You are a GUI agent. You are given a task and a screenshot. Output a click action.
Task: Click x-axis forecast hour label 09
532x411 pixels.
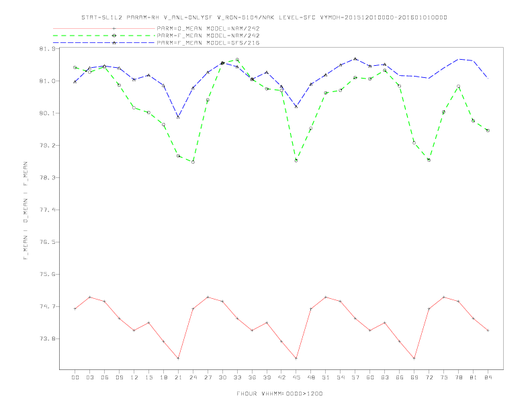119,377
